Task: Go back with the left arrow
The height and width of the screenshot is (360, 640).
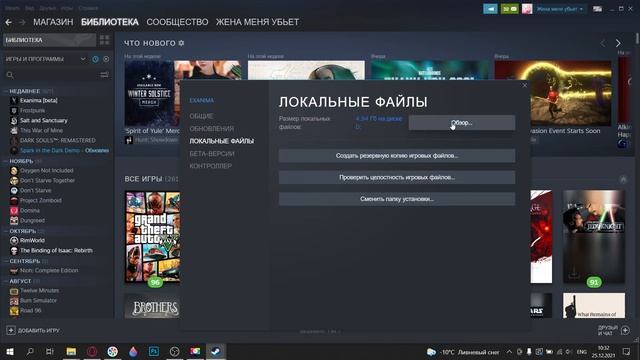Action: pos(9,22)
